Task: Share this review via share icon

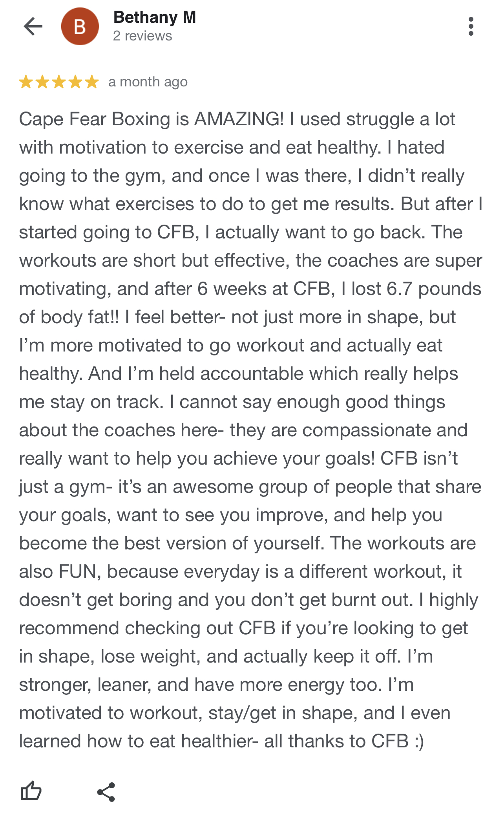Action: tap(106, 792)
